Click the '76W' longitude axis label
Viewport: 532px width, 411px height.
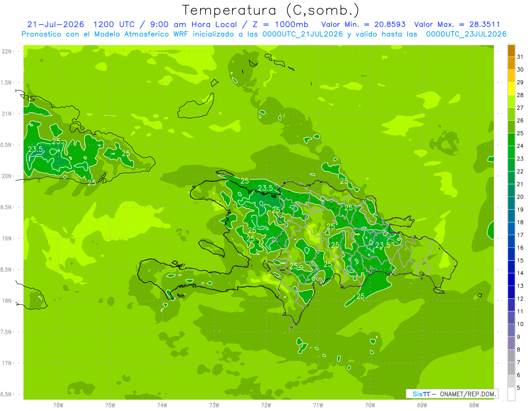tap(58, 405)
